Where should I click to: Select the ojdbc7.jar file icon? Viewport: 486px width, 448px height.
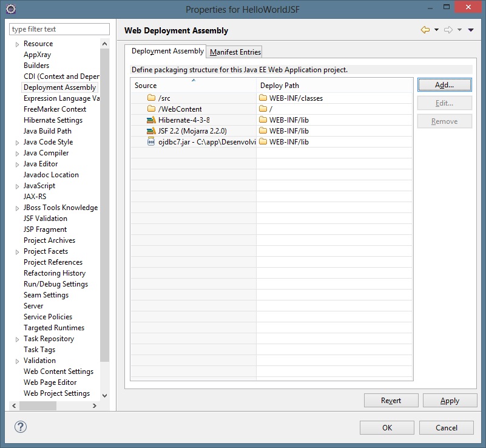(152, 142)
